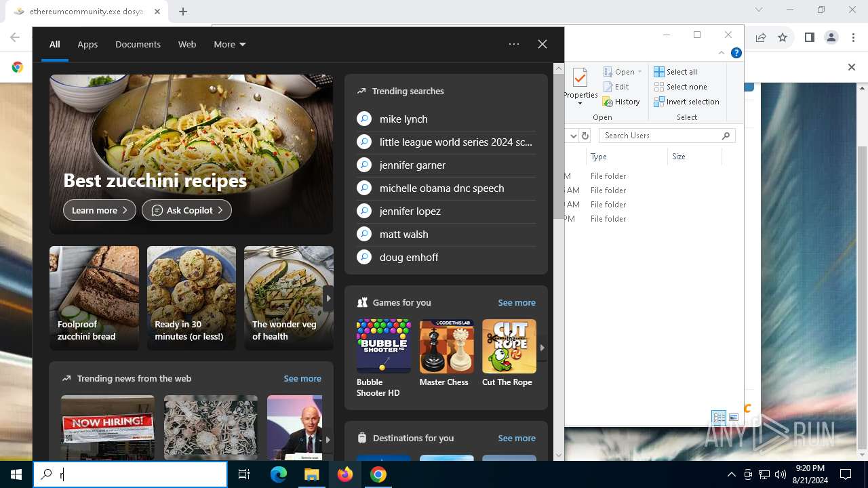Expand address bar history dropdown in Explorer

click(573, 136)
